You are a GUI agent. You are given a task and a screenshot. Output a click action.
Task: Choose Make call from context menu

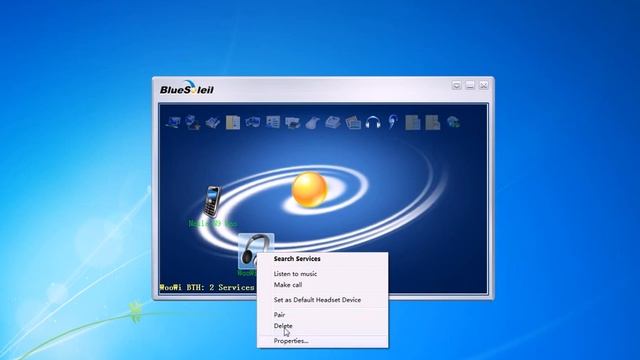pyautogui.click(x=322, y=285)
